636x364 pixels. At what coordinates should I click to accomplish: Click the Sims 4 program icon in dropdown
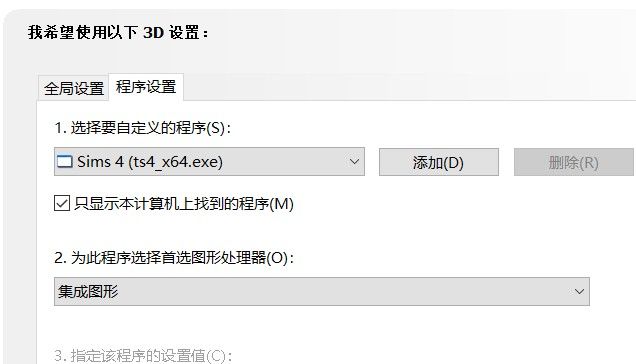[65, 162]
